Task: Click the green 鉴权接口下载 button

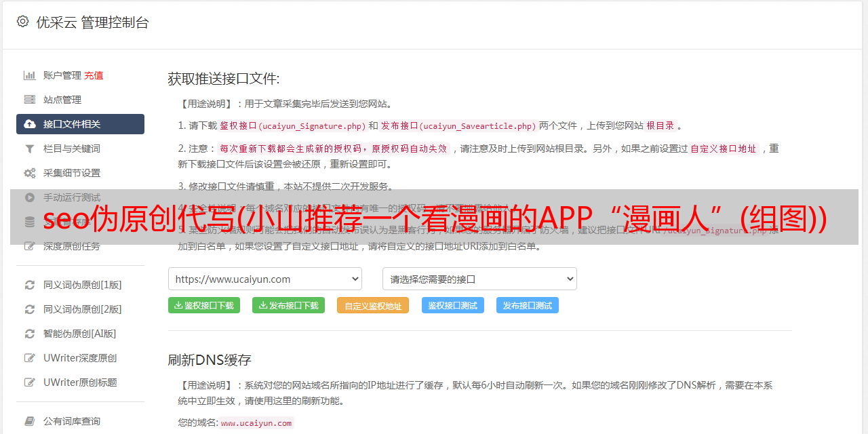Action: (x=203, y=305)
